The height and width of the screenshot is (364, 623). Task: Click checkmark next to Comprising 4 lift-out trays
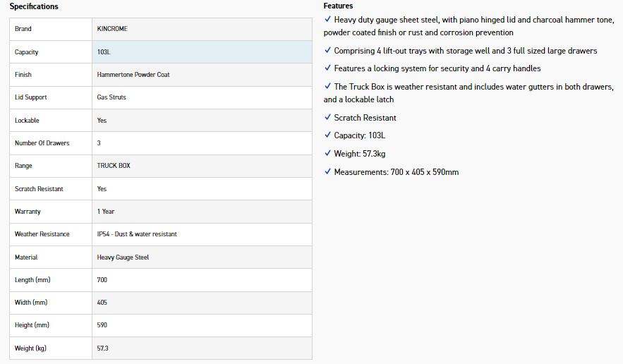point(327,50)
